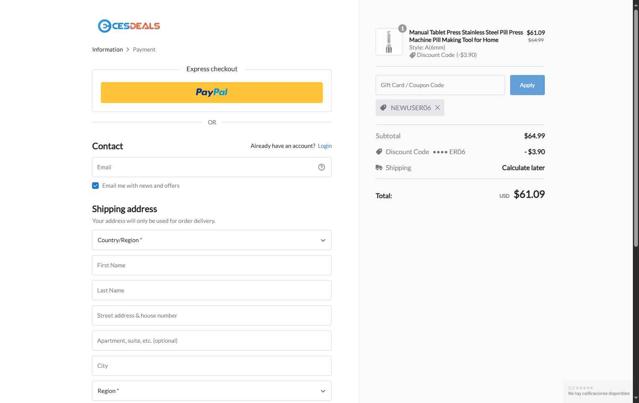Apply the coupon code
Viewport: 639px width, 403px height.
click(527, 85)
